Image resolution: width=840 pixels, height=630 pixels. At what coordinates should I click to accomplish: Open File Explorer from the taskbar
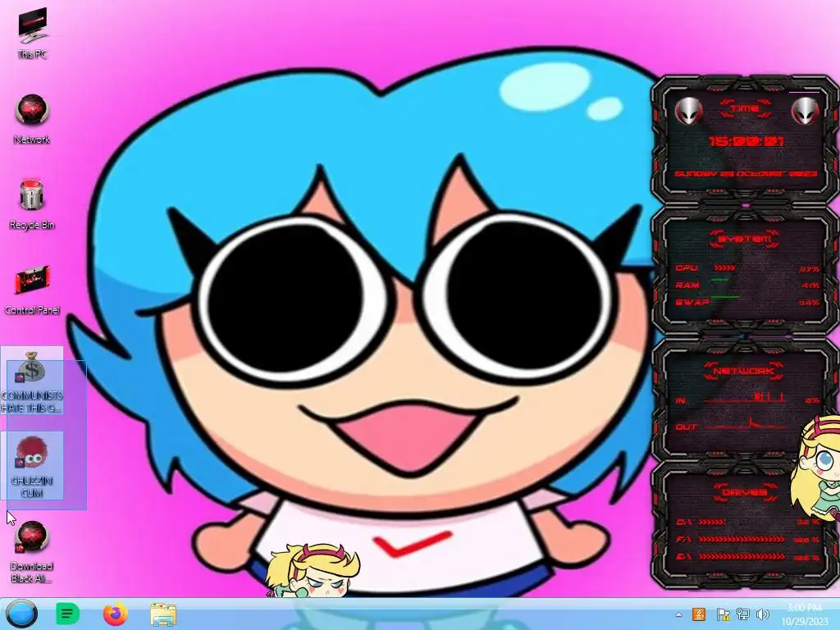pyautogui.click(x=163, y=614)
